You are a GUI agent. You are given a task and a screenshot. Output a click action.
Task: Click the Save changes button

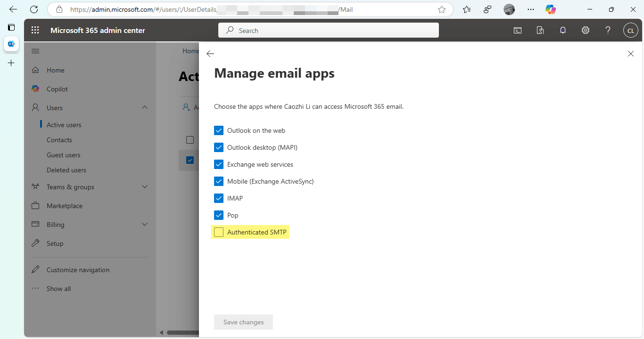pyautogui.click(x=243, y=322)
